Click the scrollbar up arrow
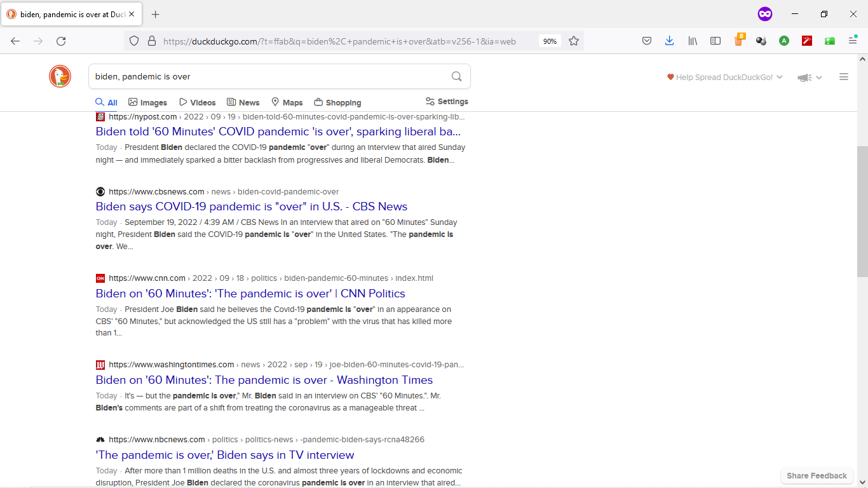Screen dimensions: 868x488 862,59
